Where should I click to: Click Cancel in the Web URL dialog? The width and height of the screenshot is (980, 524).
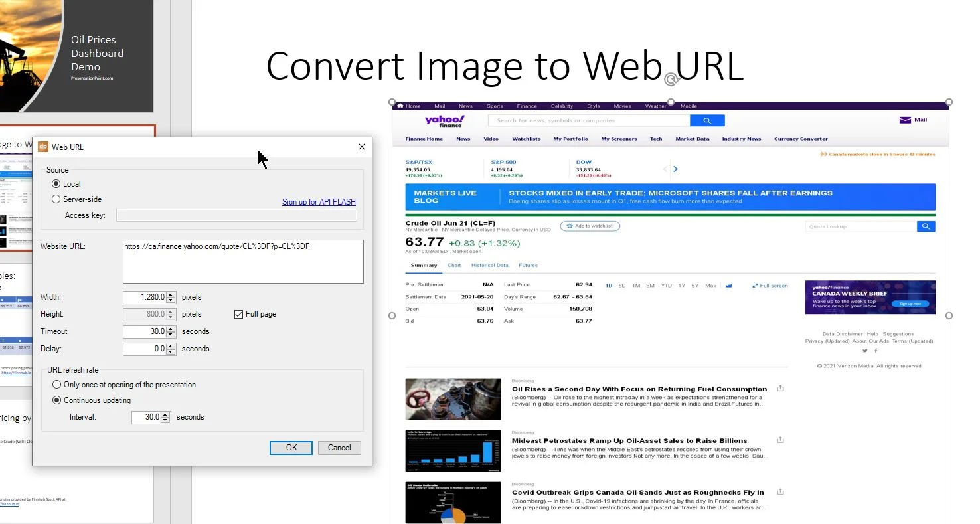[x=339, y=448]
